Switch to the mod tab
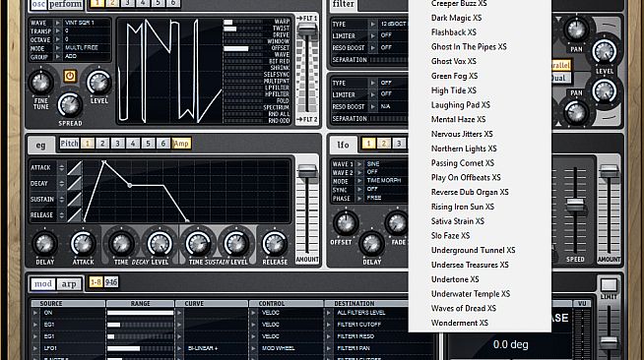The height and width of the screenshot is (360, 644). coord(42,283)
